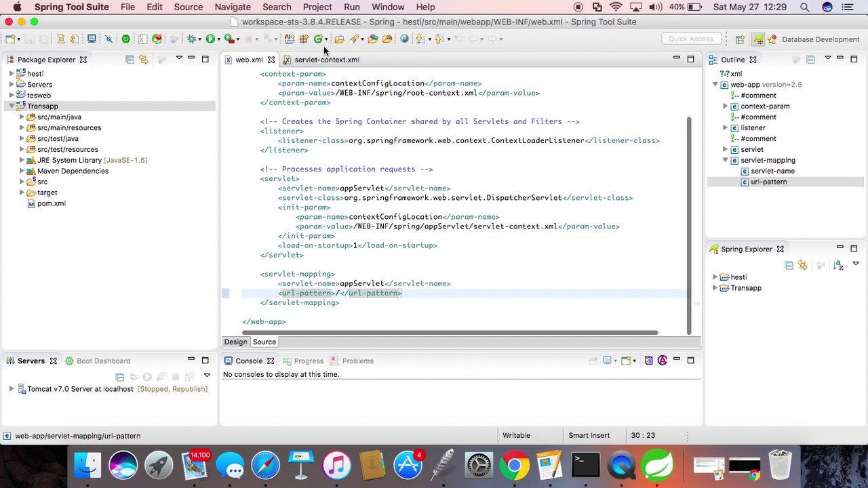Viewport: 868px width, 488px height.
Task: Click the green Boot Dashboard power icon
Action: click(x=126, y=39)
